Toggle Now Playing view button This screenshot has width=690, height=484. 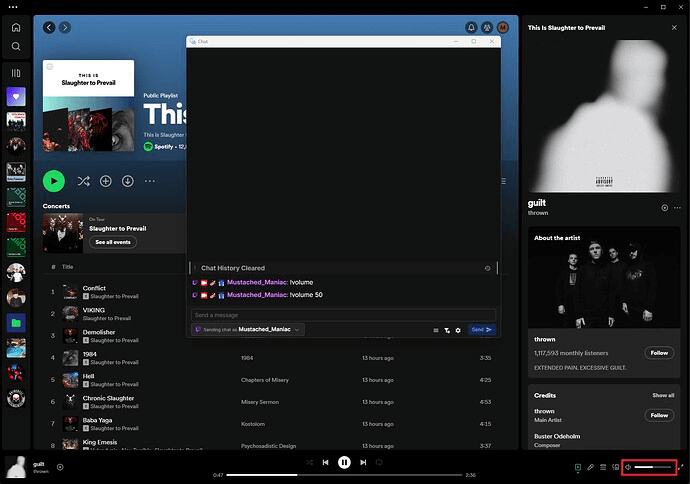coord(578,467)
